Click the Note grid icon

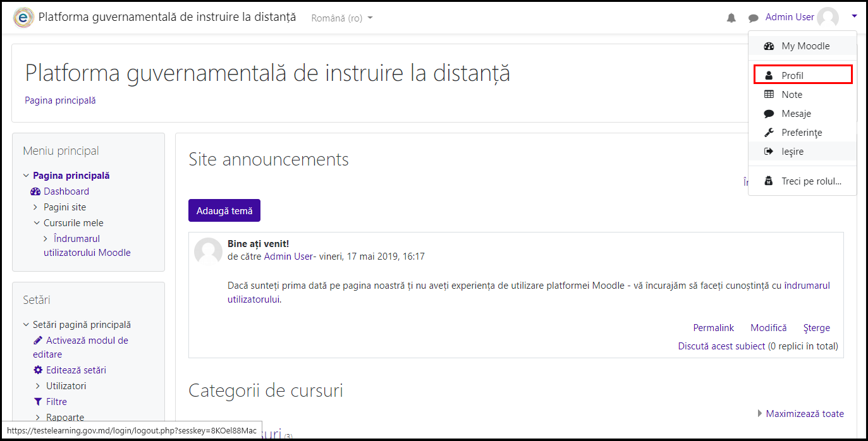[x=769, y=95]
